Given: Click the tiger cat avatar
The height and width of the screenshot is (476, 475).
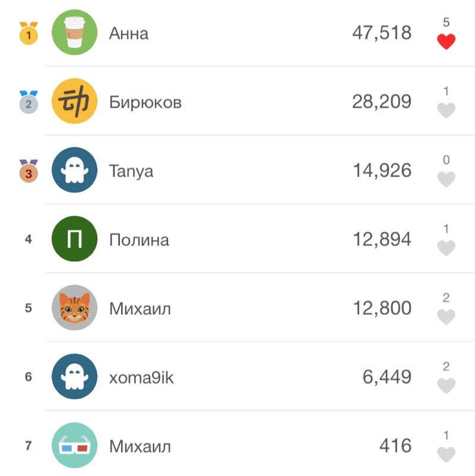Looking at the screenshot, I should click(x=75, y=308).
